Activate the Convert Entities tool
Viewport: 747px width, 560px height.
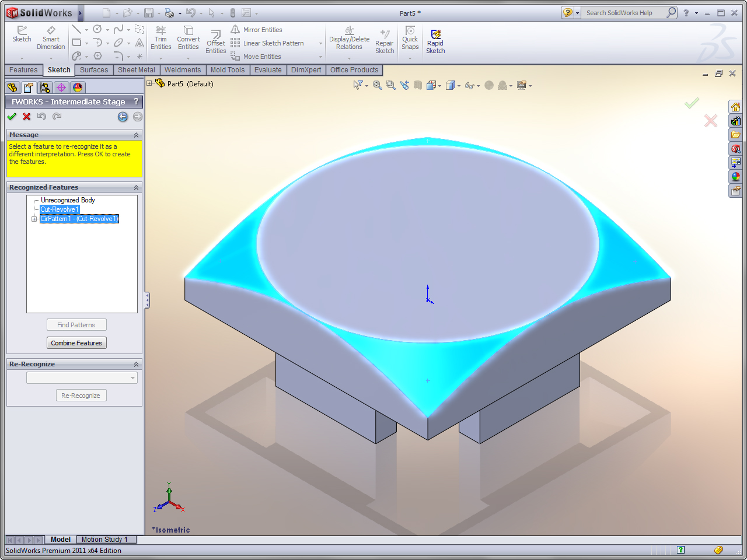[x=189, y=37]
